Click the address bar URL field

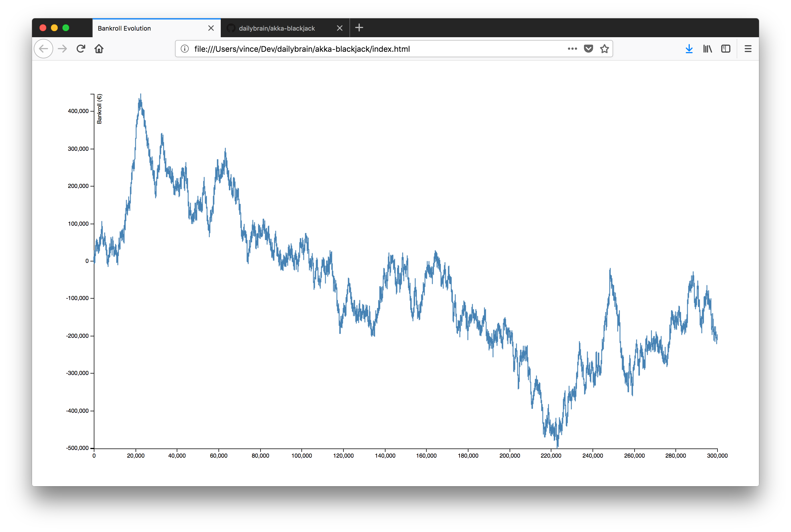373,49
